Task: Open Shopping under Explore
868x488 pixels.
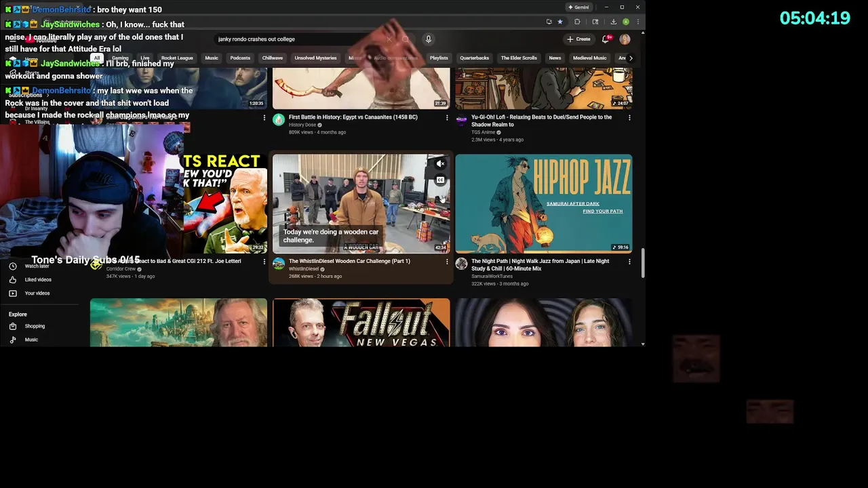Action: coord(35,326)
